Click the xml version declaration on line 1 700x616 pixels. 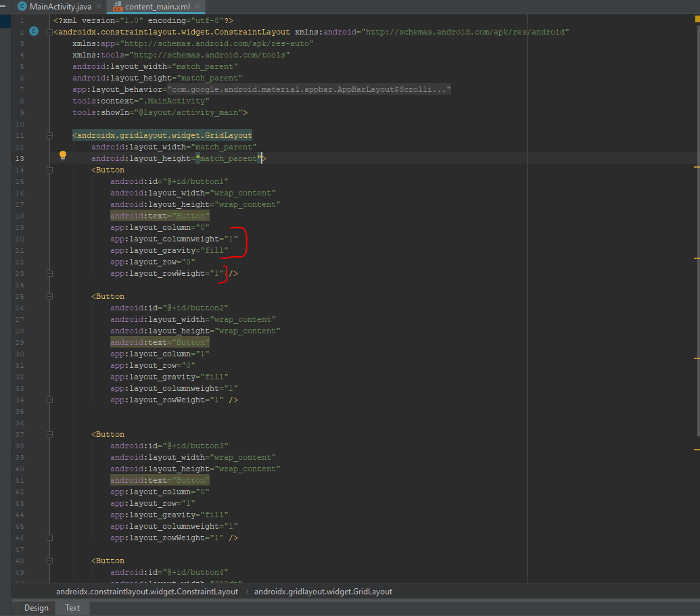[x=143, y=20]
